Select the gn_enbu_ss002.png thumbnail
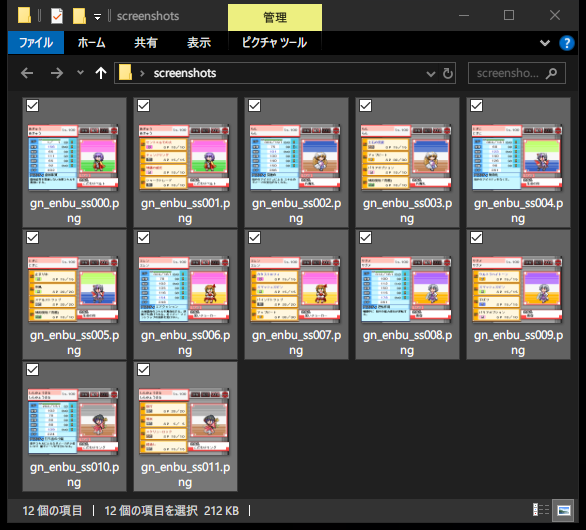586x530 pixels. [295, 157]
